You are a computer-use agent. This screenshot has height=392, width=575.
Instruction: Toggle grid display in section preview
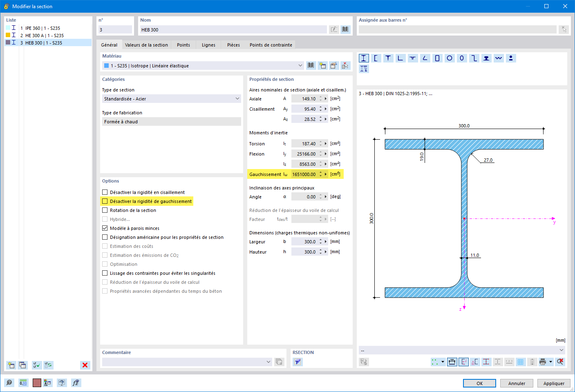521,362
